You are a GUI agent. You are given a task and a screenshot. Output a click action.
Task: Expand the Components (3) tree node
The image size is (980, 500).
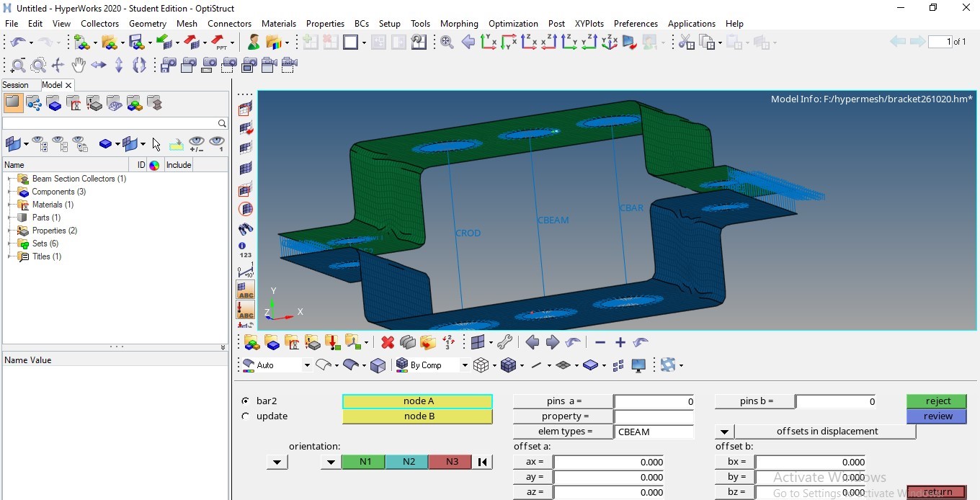pyautogui.click(x=9, y=192)
